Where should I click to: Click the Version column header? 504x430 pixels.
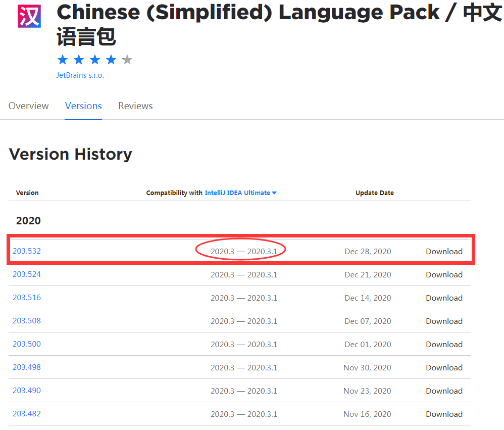pyautogui.click(x=27, y=193)
